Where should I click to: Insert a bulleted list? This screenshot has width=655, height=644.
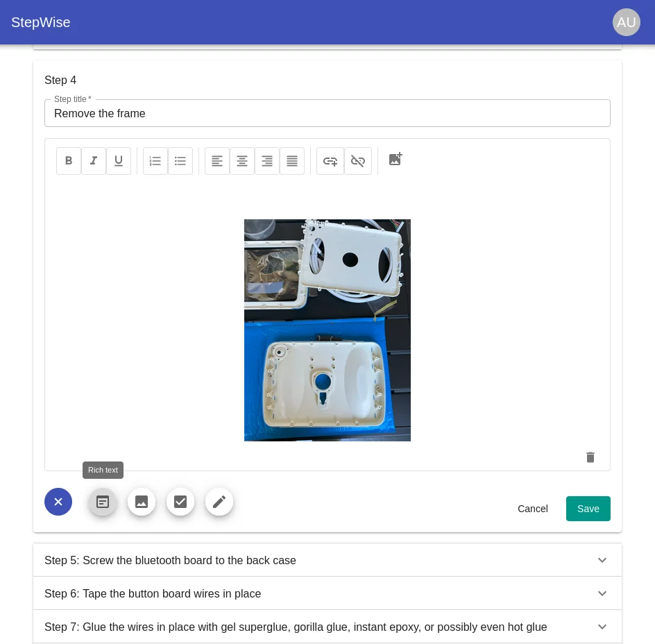click(180, 161)
